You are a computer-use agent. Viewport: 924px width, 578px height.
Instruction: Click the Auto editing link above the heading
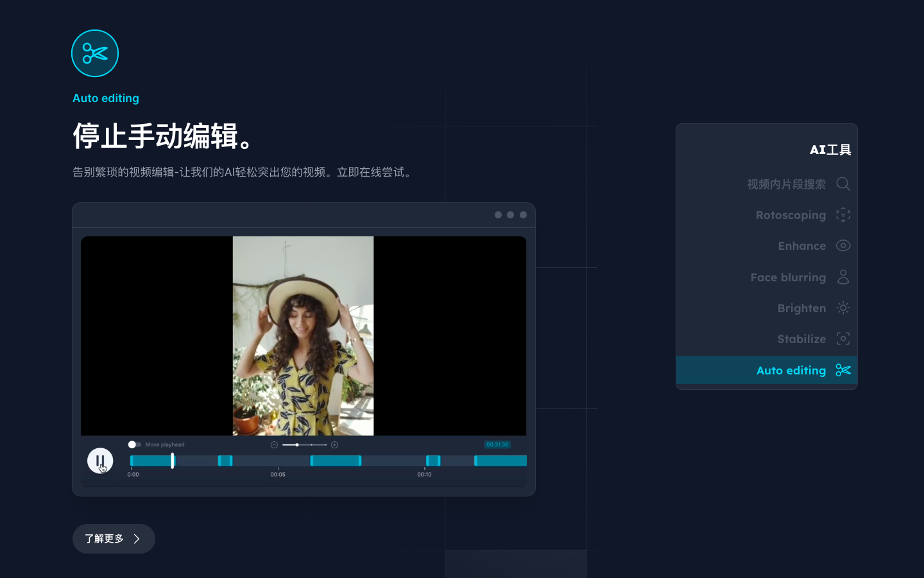pyautogui.click(x=106, y=98)
